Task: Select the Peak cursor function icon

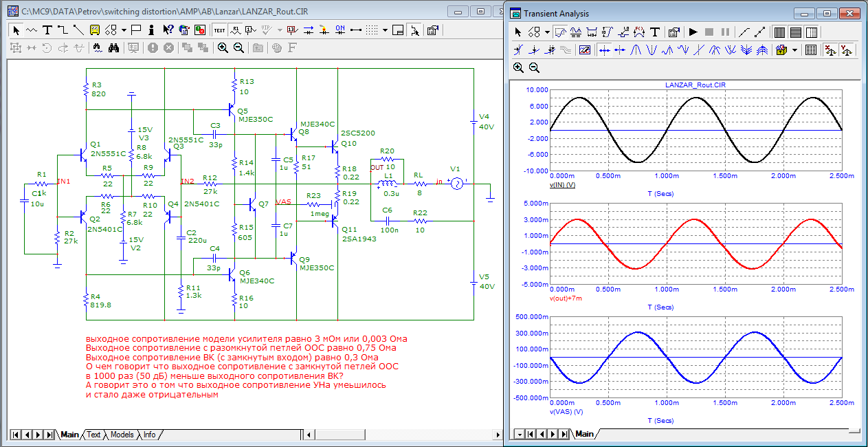Action: (636, 50)
